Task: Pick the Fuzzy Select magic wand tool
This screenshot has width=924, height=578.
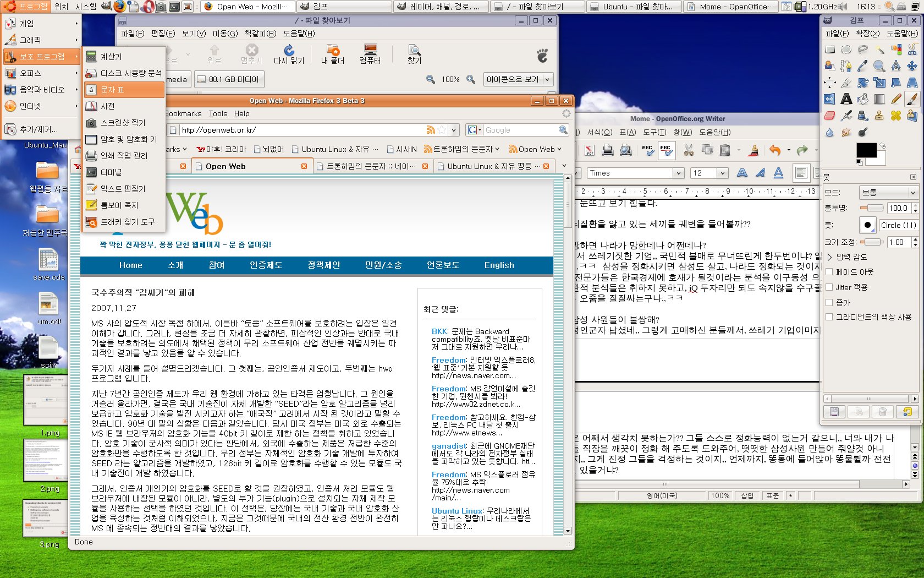Action: pyautogui.click(x=879, y=50)
